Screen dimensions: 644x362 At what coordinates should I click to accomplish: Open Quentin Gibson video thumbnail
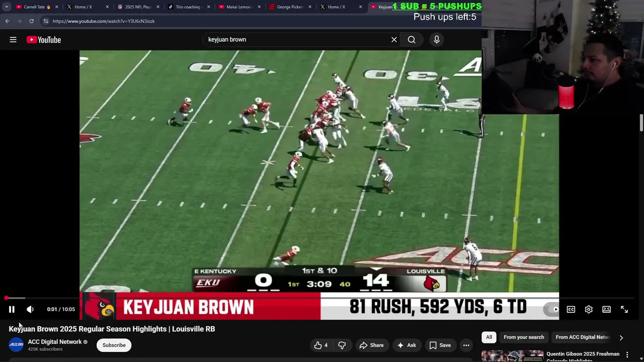click(513, 356)
